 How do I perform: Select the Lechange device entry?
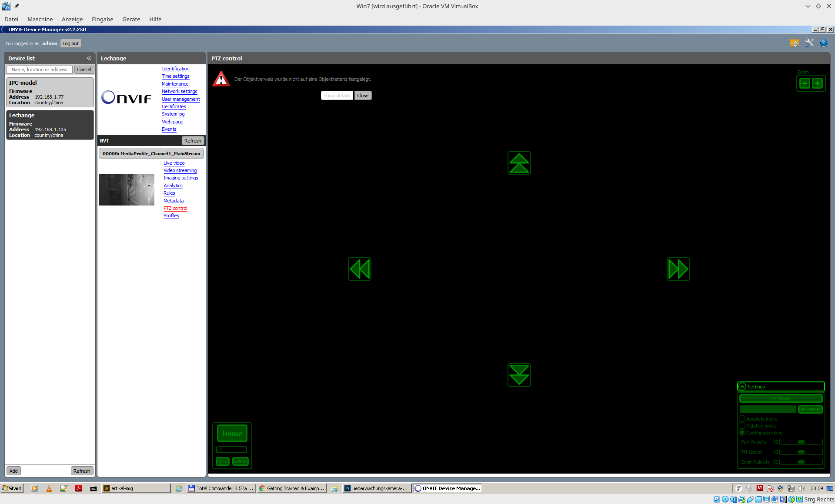[50, 125]
